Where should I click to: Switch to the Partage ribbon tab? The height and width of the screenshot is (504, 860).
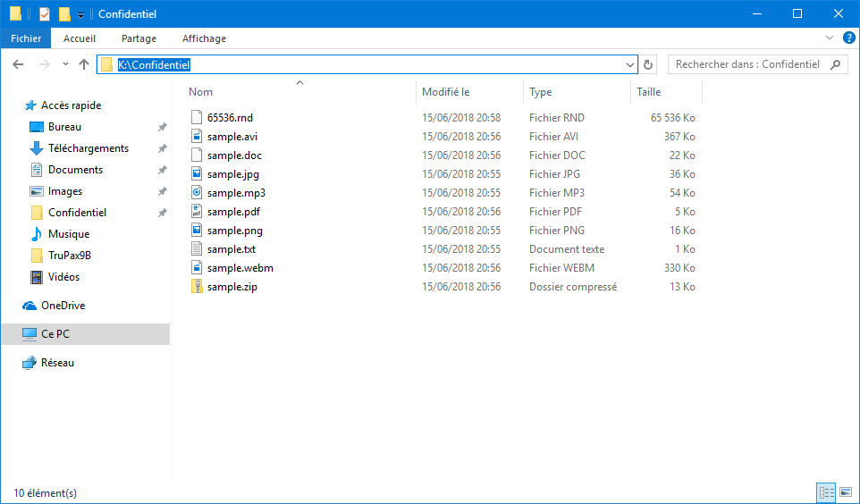pyautogui.click(x=139, y=38)
